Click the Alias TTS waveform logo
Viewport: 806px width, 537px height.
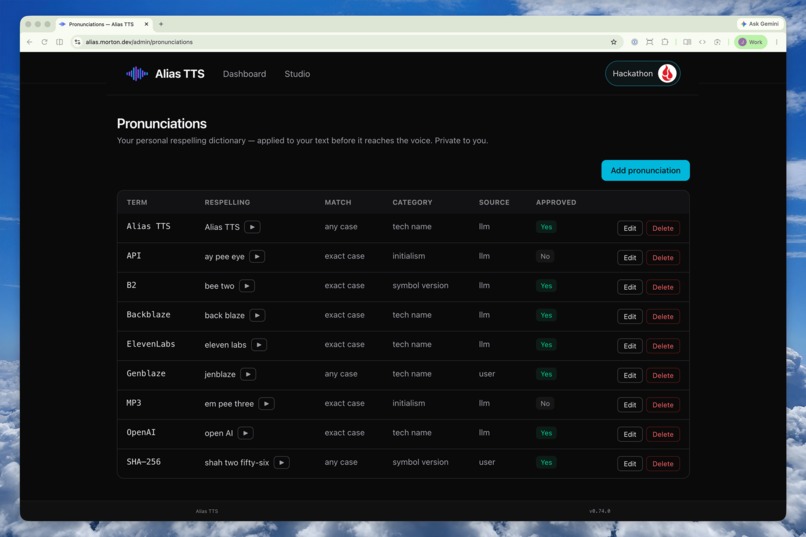[137, 74]
